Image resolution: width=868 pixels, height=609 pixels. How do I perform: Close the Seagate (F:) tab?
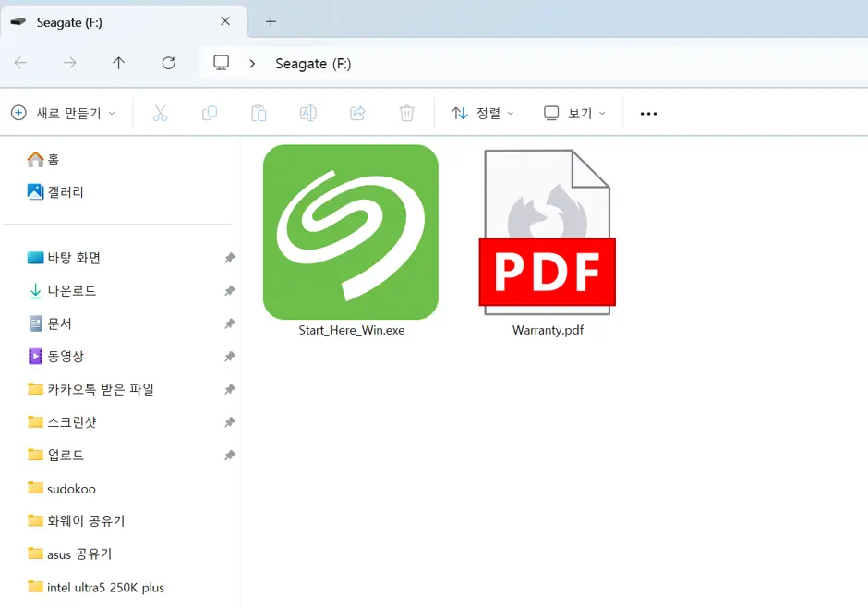[225, 21]
